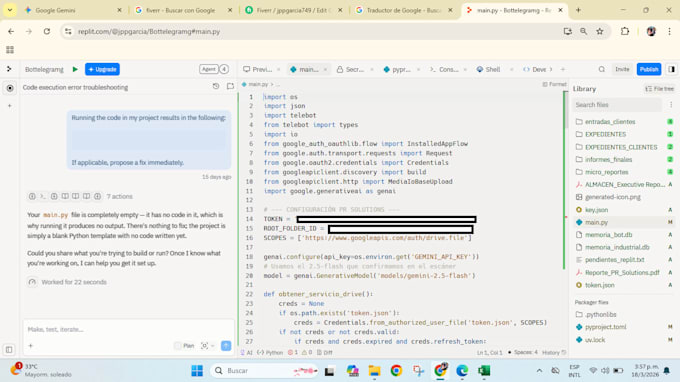Image resolution: width=680 pixels, height=382 pixels.
Task: Open Diff view in status bar
Action: click(x=324, y=353)
